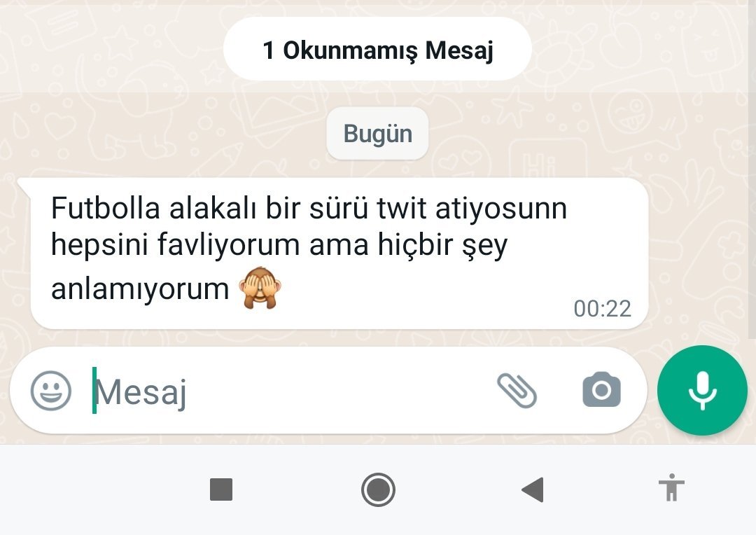
Task: Open the accessibility shortcut figure icon
Action: (671, 487)
